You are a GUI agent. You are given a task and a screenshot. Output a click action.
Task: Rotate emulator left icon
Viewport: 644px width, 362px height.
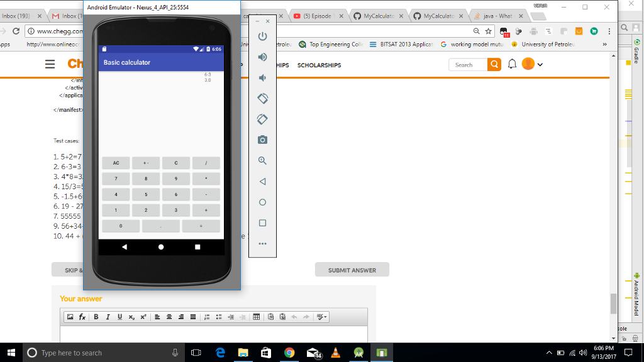coord(262,99)
